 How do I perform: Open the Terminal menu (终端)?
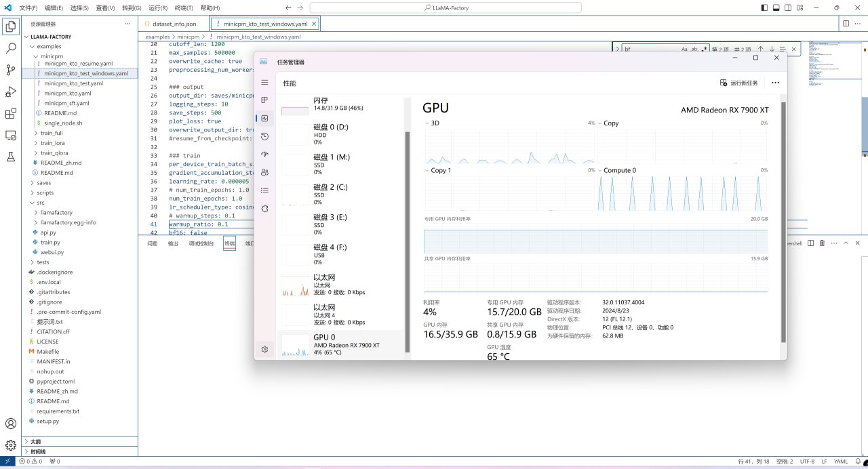[x=184, y=7]
